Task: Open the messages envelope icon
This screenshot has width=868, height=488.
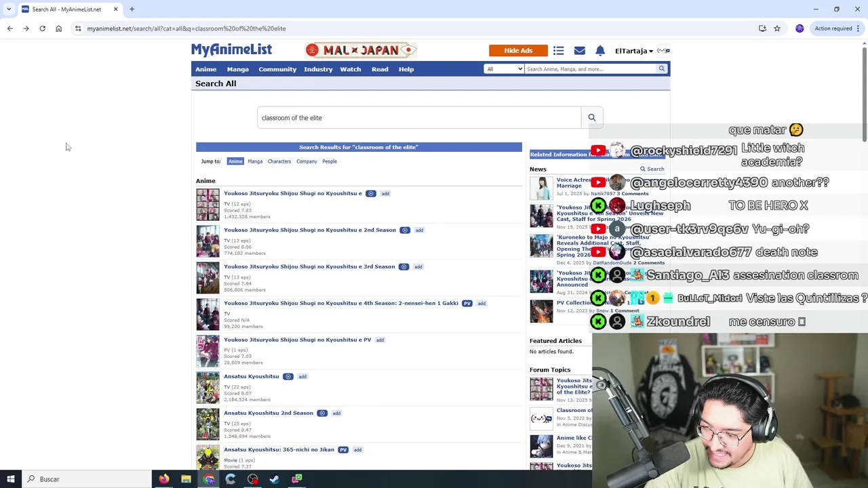Action: (579, 51)
